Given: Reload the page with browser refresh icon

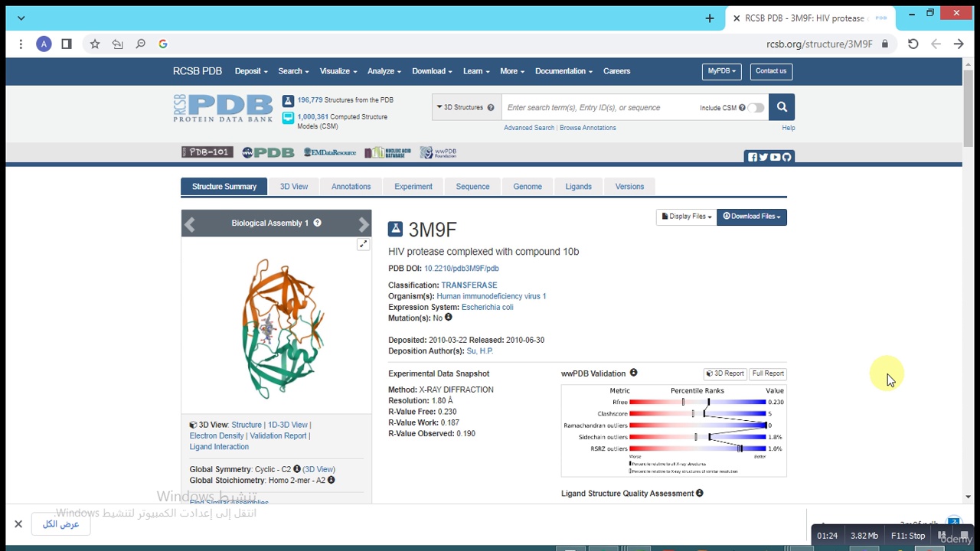Looking at the screenshot, I should [x=913, y=44].
